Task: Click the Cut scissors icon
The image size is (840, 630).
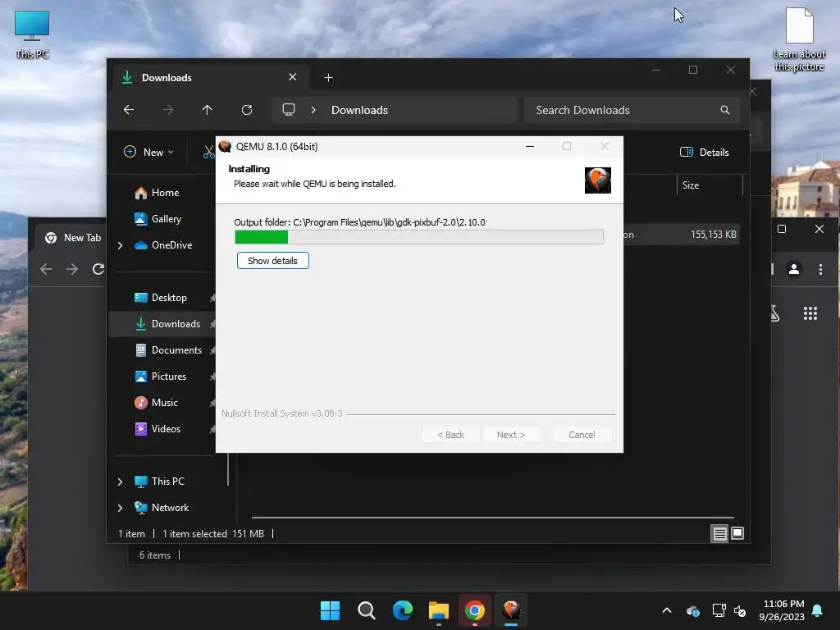Action: pyautogui.click(x=208, y=152)
